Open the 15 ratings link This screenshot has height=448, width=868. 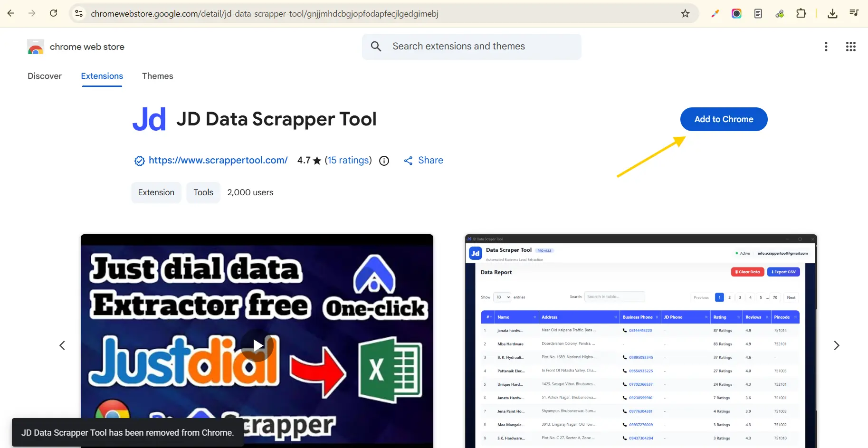(348, 160)
